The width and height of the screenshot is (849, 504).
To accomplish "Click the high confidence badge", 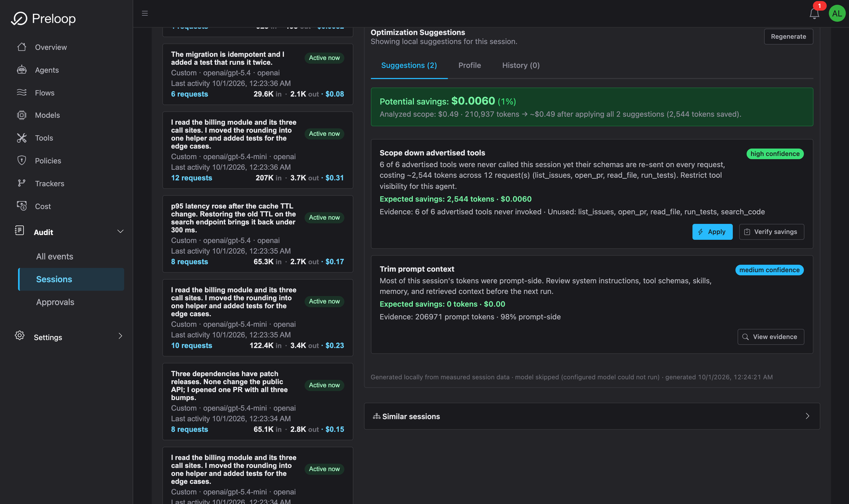I will tap(775, 154).
